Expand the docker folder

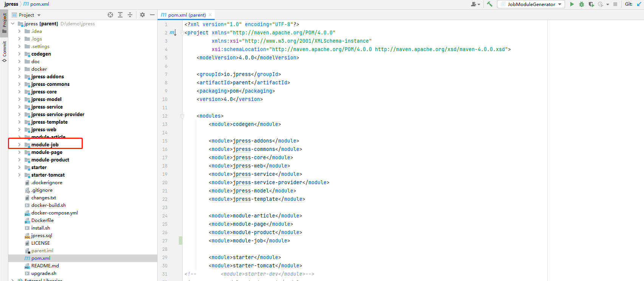point(19,69)
